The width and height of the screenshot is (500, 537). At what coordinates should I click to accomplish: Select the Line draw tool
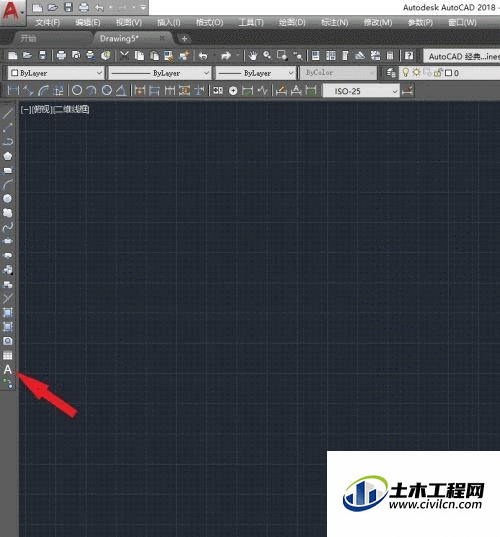8,113
